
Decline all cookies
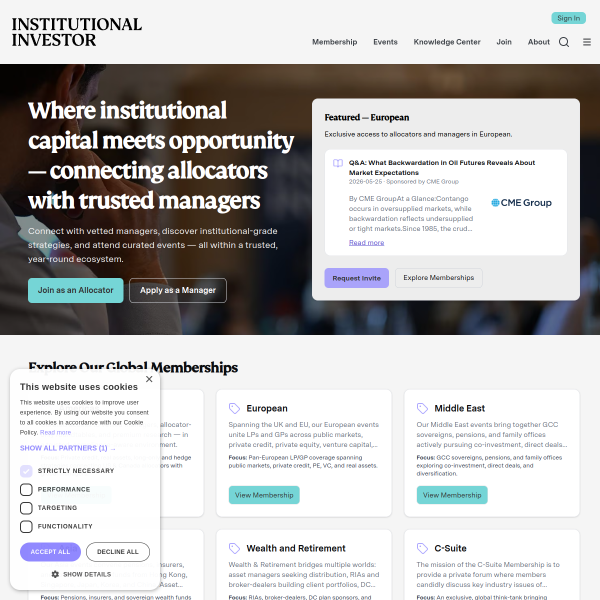[x=117, y=552]
